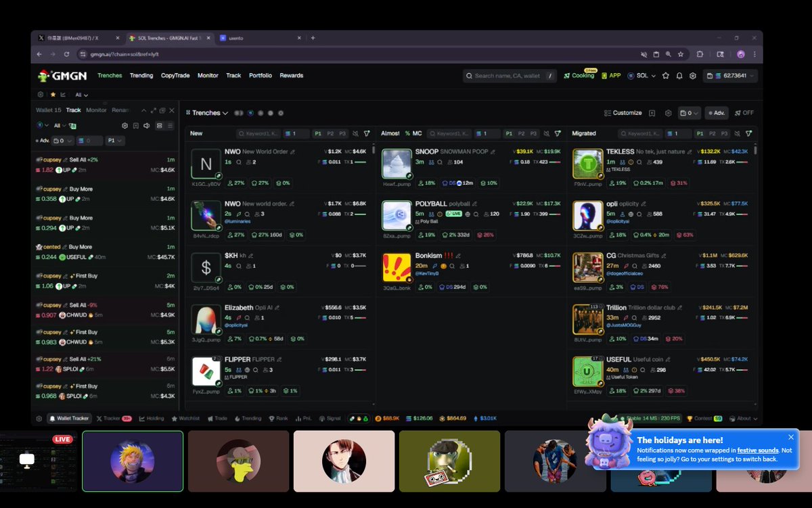Close holidays notification popup

click(791, 438)
